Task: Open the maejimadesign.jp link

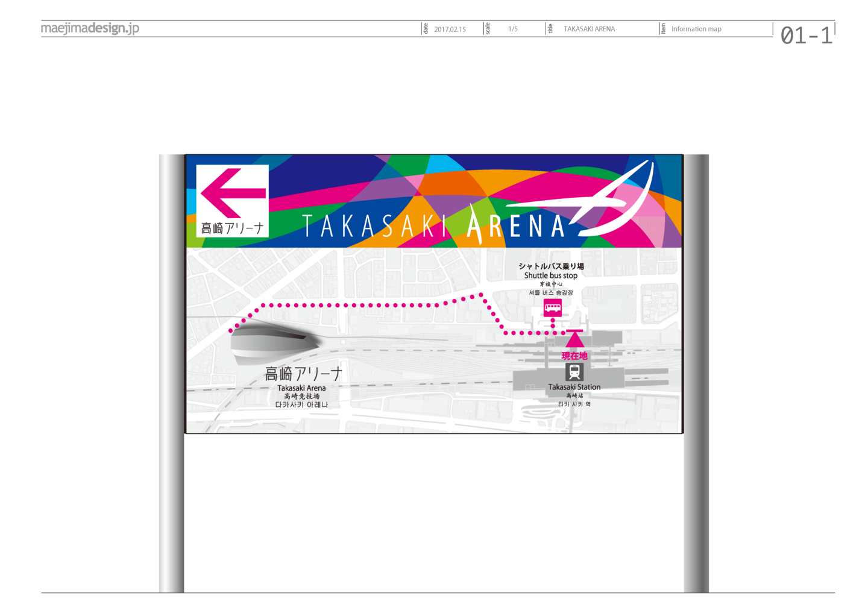Action: click(90, 28)
